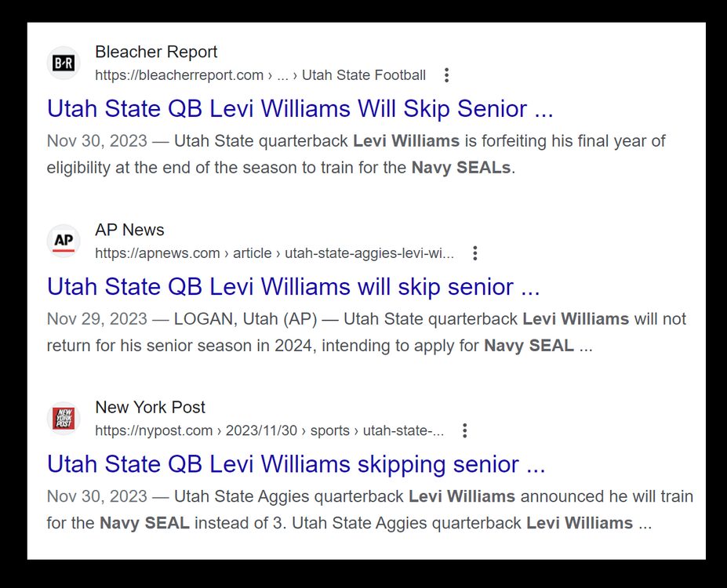
Task: Click the nypost.com breadcrumb URL
Action: click(269, 430)
